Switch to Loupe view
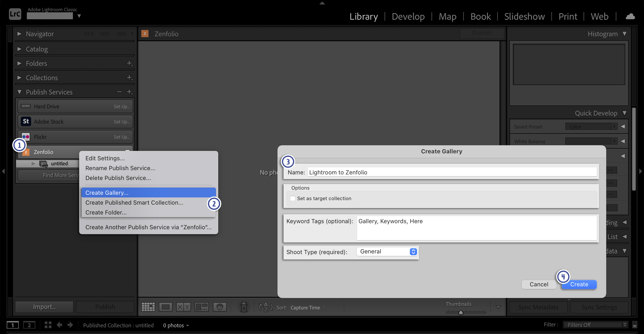Image resolution: width=644 pixels, height=334 pixels. (x=165, y=307)
